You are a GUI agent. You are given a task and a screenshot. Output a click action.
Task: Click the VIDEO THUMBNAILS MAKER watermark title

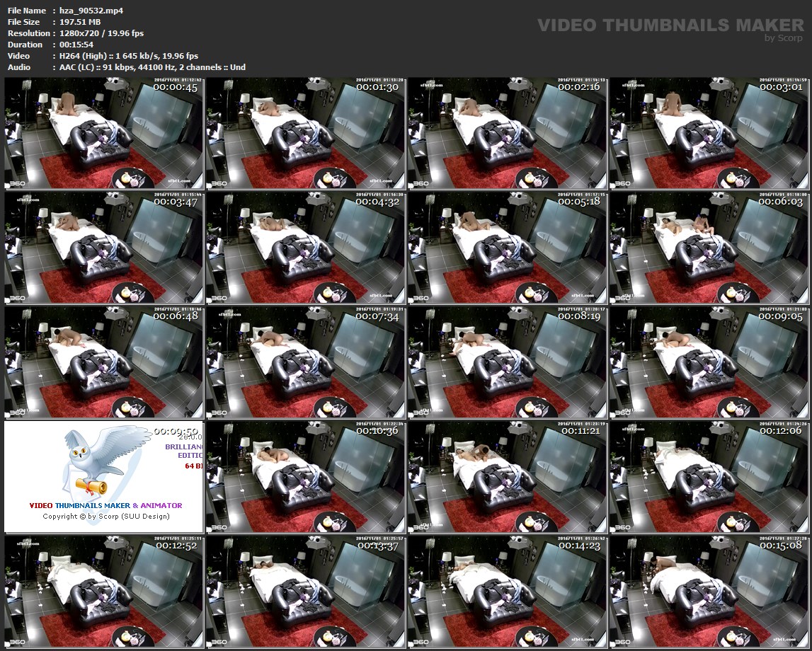pos(670,25)
